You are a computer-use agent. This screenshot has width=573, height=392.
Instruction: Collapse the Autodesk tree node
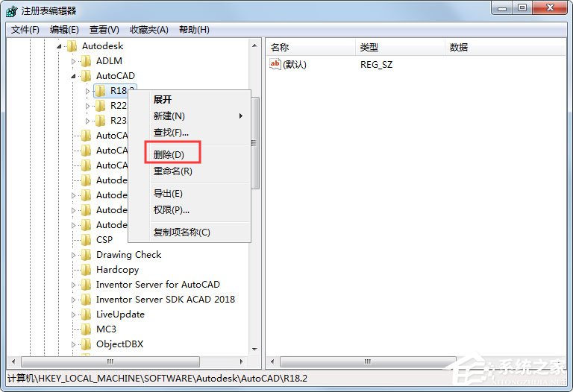pos(59,46)
